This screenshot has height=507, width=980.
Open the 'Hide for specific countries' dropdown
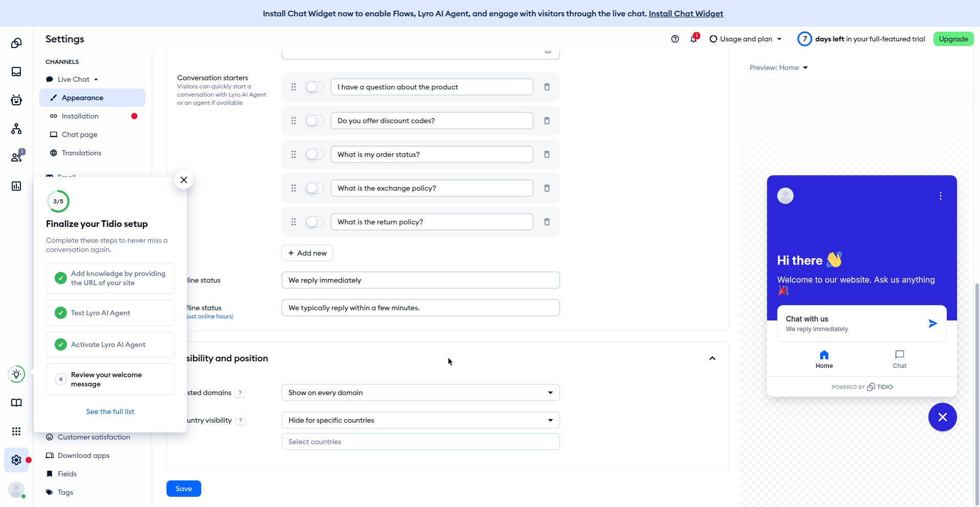(x=421, y=420)
